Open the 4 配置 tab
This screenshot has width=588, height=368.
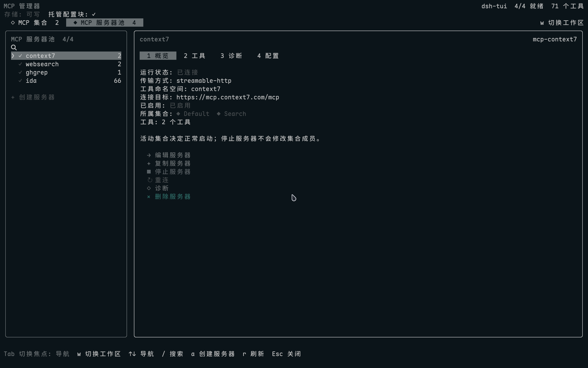[268, 56]
